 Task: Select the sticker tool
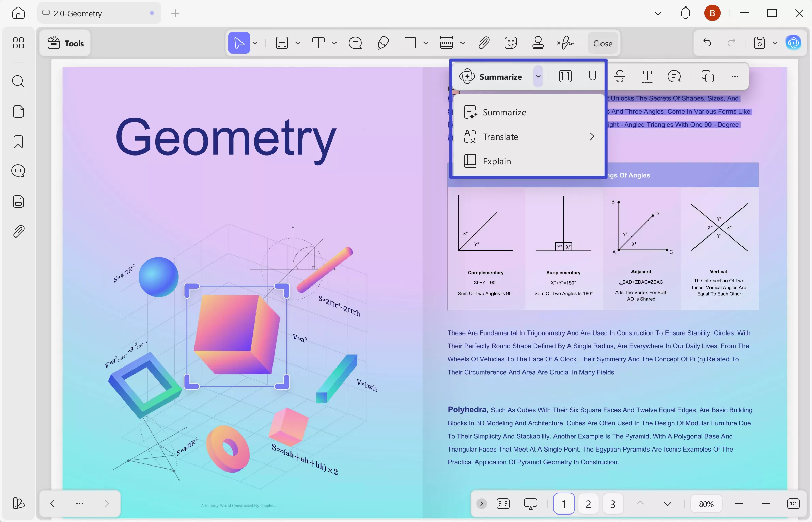click(x=510, y=43)
